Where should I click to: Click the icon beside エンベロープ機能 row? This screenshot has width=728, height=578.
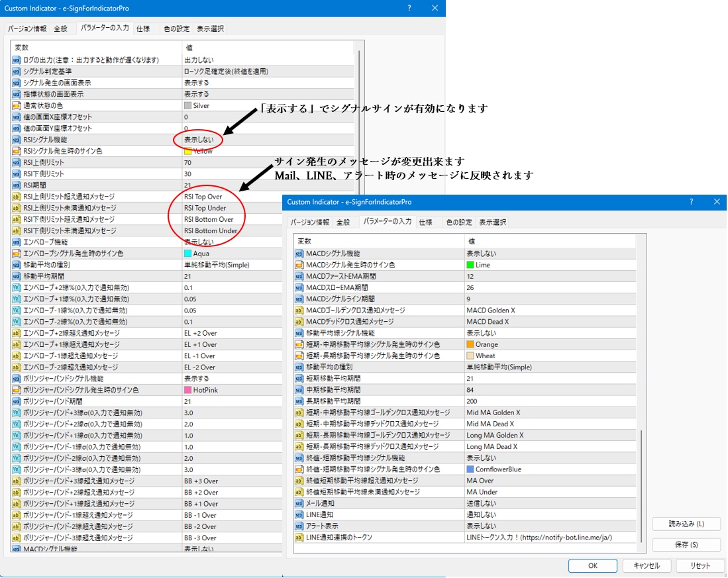coord(17,242)
